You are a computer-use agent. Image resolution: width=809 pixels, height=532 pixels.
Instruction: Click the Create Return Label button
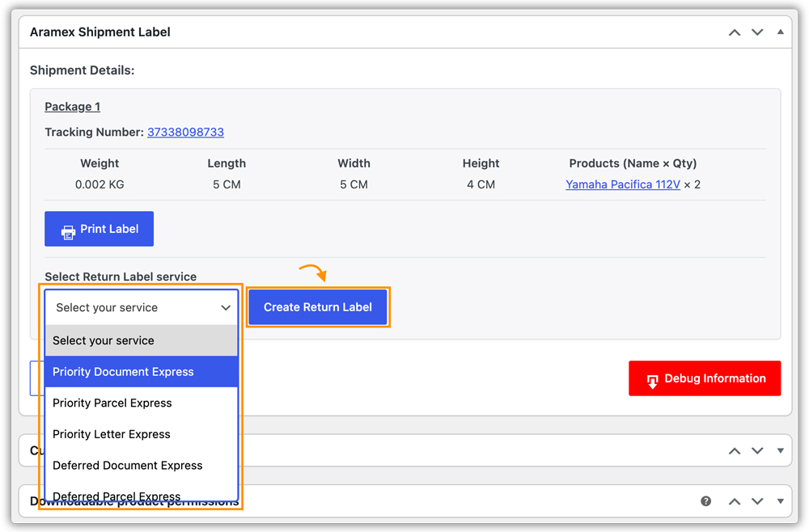318,307
